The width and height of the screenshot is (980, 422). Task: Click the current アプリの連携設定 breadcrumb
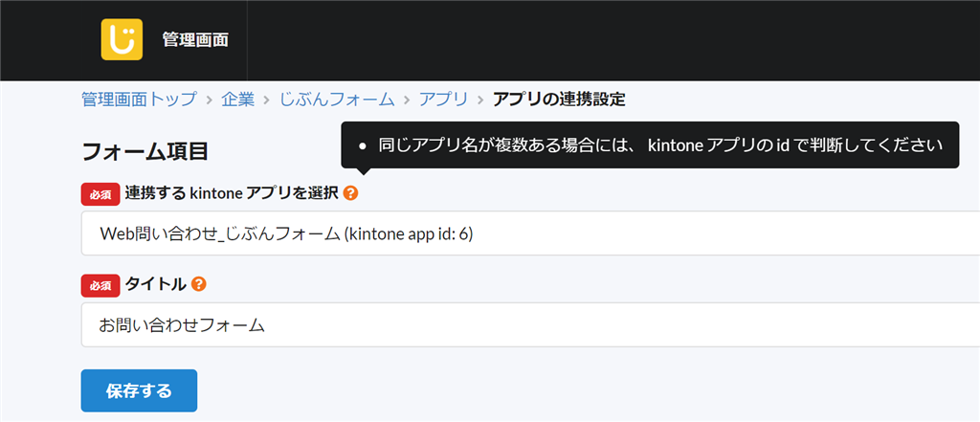tap(559, 100)
